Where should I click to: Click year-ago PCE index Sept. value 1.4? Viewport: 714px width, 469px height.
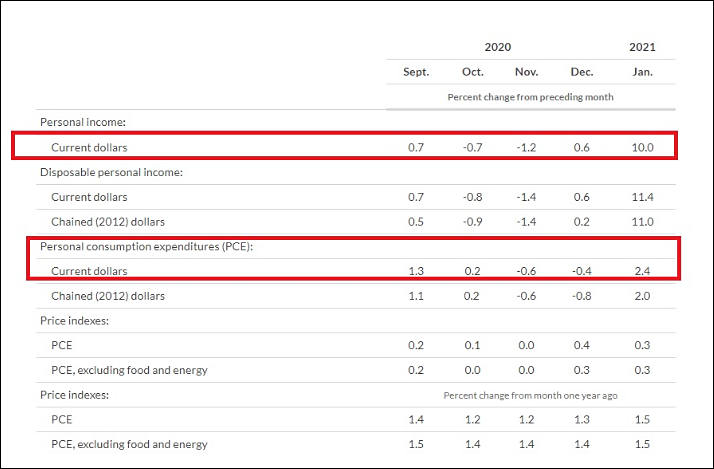(x=416, y=419)
